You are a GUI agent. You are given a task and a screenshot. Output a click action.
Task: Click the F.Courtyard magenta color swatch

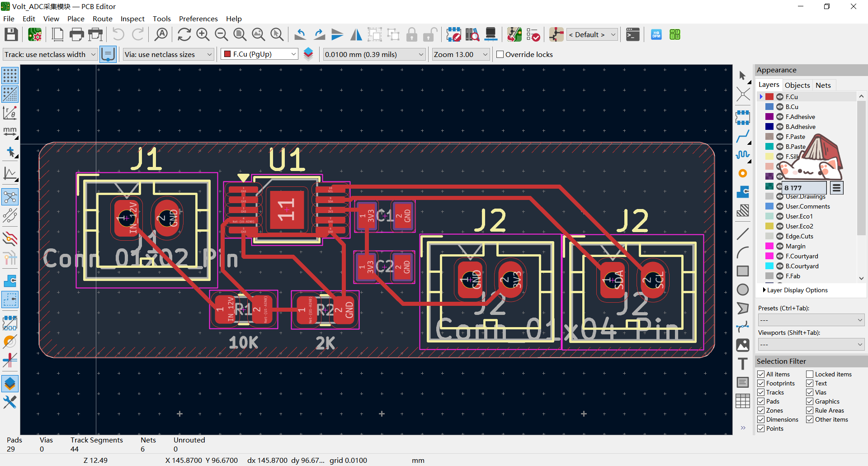[x=769, y=256]
